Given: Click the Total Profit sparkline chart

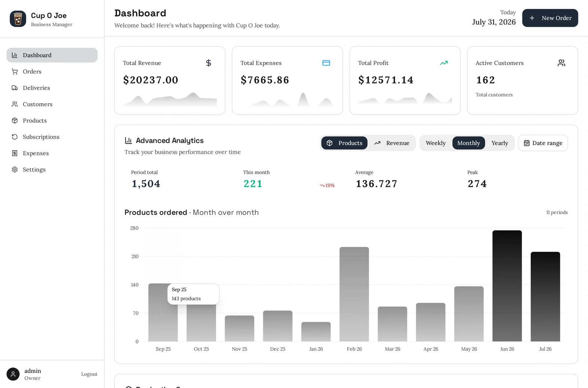Looking at the screenshot, I should [x=405, y=98].
